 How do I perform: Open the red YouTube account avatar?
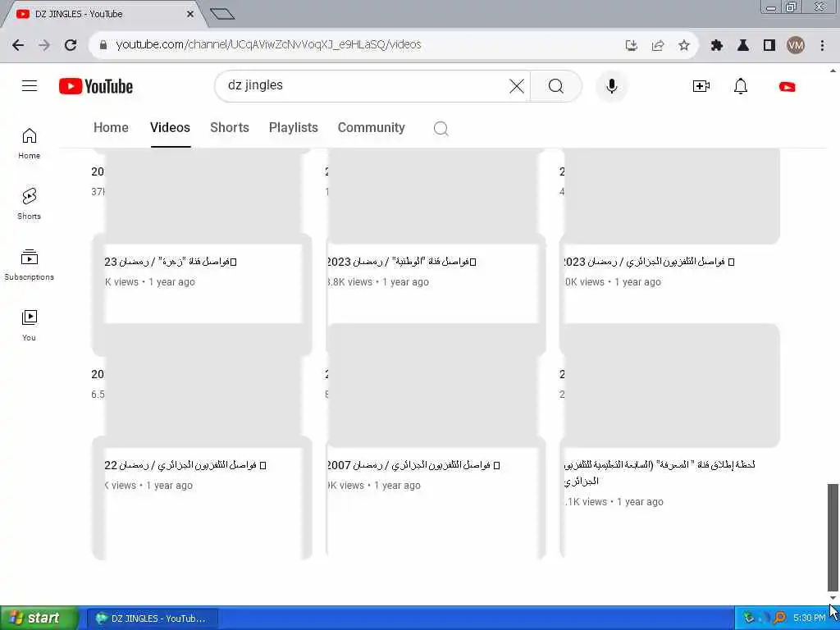[787, 86]
